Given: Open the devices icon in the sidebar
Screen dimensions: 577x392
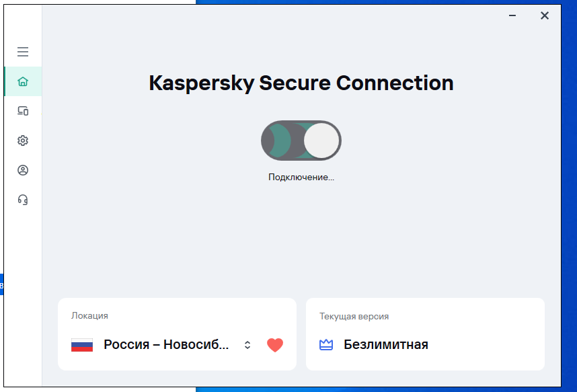Looking at the screenshot, I should click(x=23, y=111).
